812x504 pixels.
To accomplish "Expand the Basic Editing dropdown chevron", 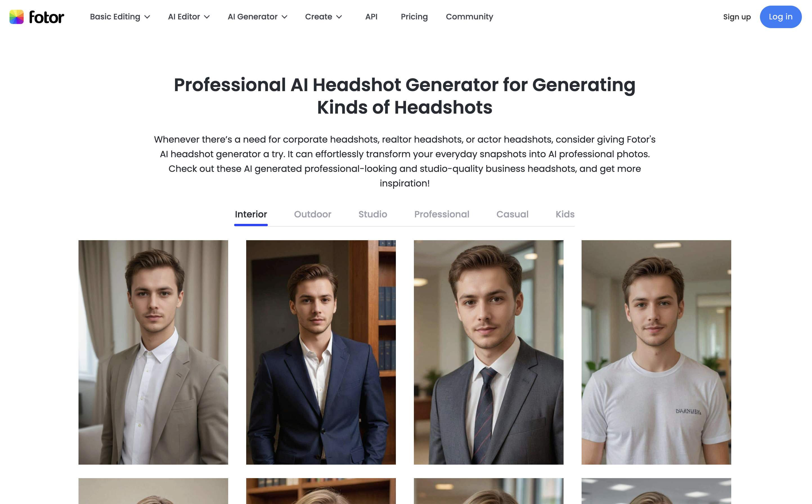I will (147, 17).
